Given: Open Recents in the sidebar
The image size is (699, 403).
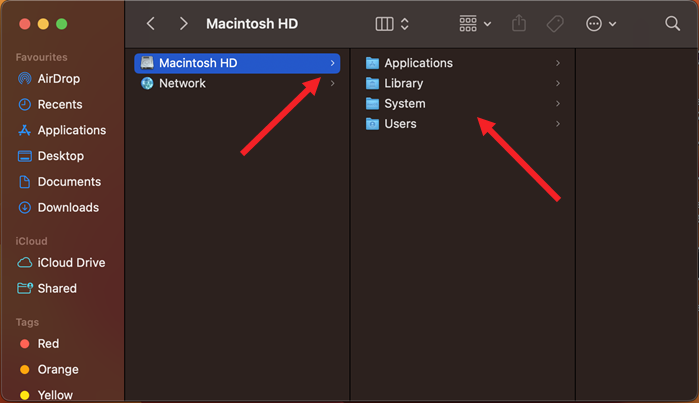Looking at the screenshot, I should [62, 104].
